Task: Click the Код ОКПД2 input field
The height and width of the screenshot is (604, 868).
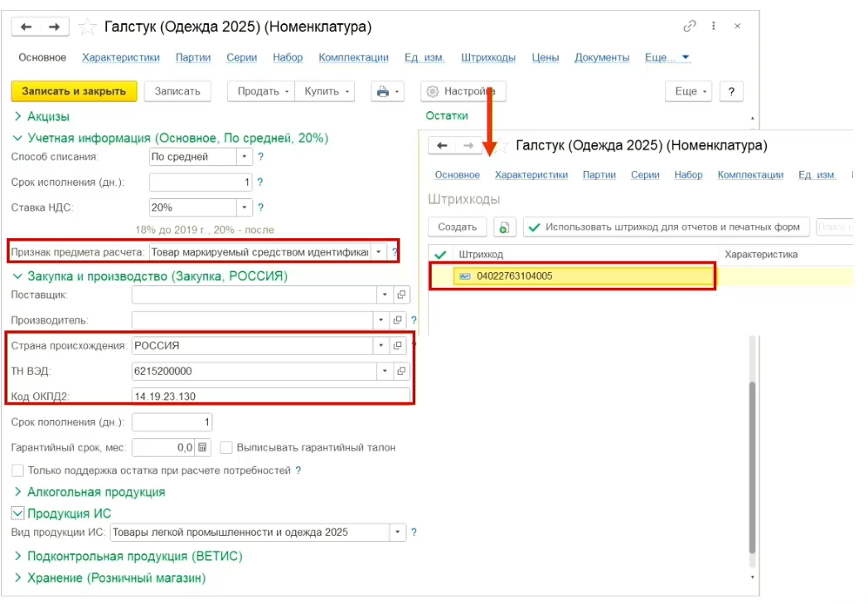Action: (270, 396)
